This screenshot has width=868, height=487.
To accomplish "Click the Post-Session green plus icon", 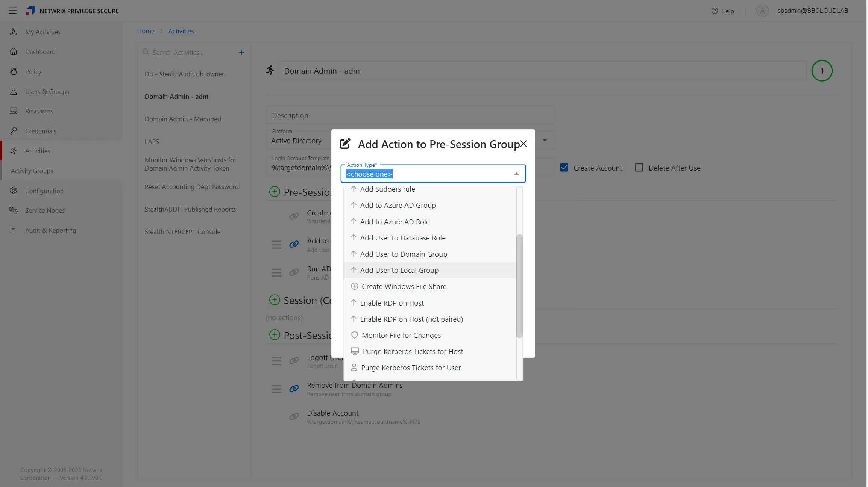I will pyautogui.click(x=275, y=335).
